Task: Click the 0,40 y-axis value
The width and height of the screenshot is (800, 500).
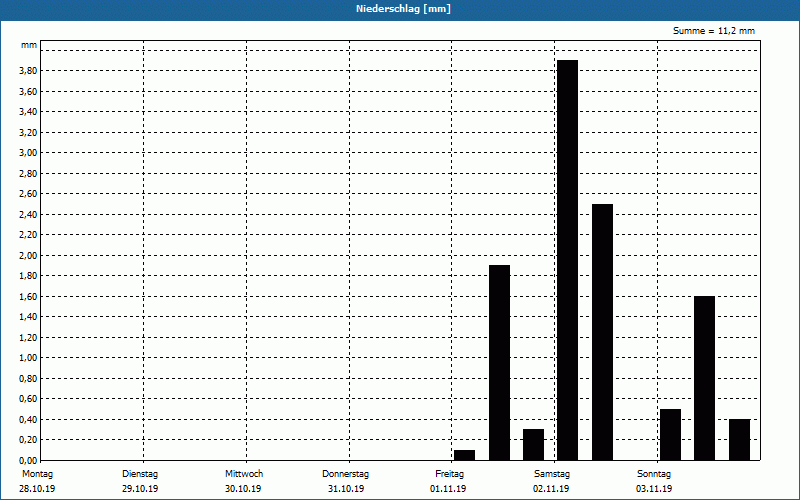Action: pyautogui.click(x=28, y=419)
